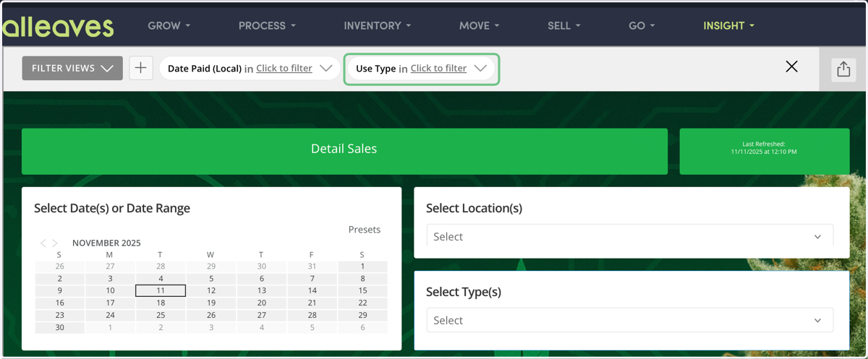Expand the Use Type filter chevron

480,69
